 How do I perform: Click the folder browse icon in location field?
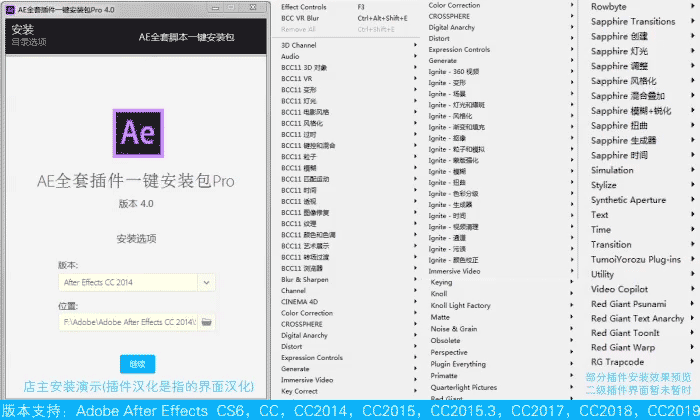coord(206,322)
